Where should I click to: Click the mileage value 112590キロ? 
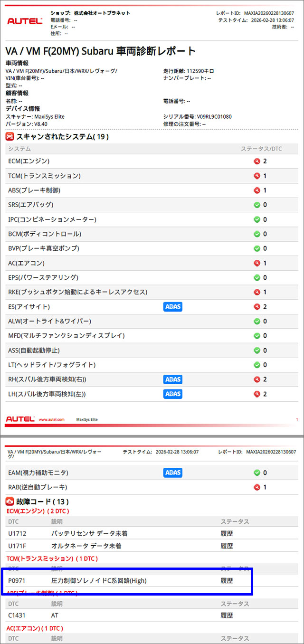(199, 71)
